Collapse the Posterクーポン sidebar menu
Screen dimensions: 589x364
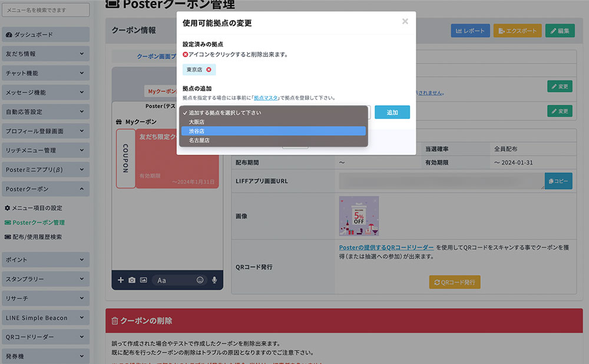point(45,189)
